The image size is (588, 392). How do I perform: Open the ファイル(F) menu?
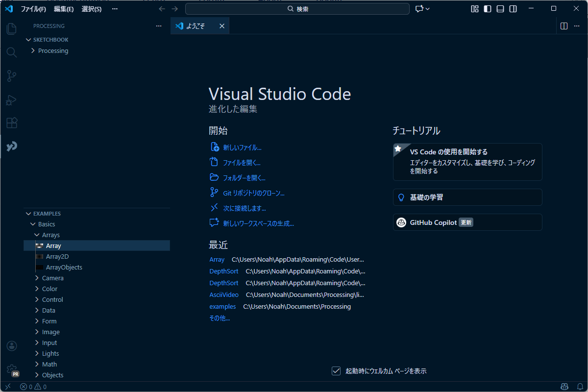tap(33, 8)
